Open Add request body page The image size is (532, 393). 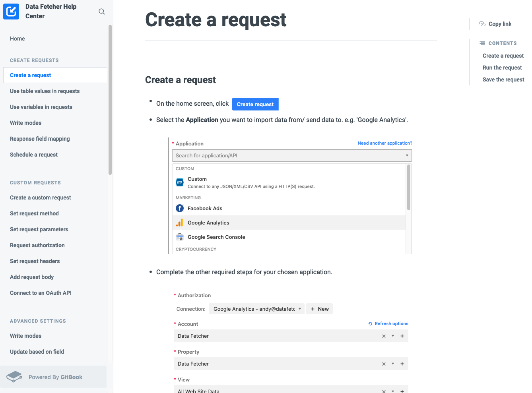click(x=32, y=277)
